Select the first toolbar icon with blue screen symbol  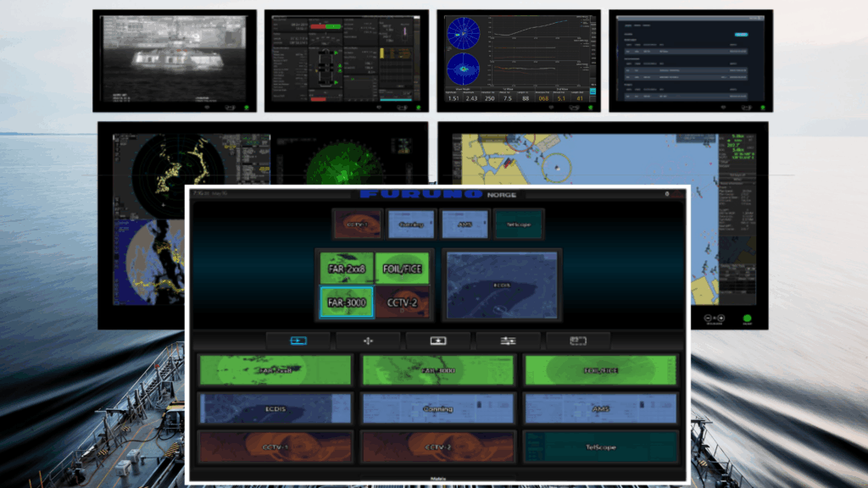[x=298, y=341]
